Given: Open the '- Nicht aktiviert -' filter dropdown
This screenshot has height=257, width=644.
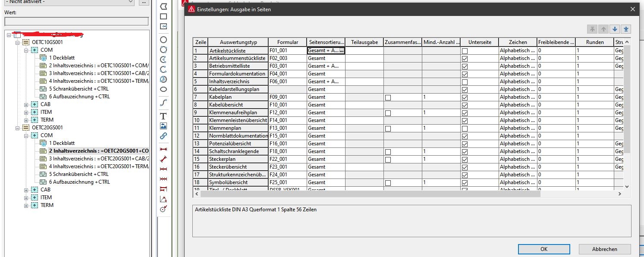Looking at the screenshot, I should 69,2.
